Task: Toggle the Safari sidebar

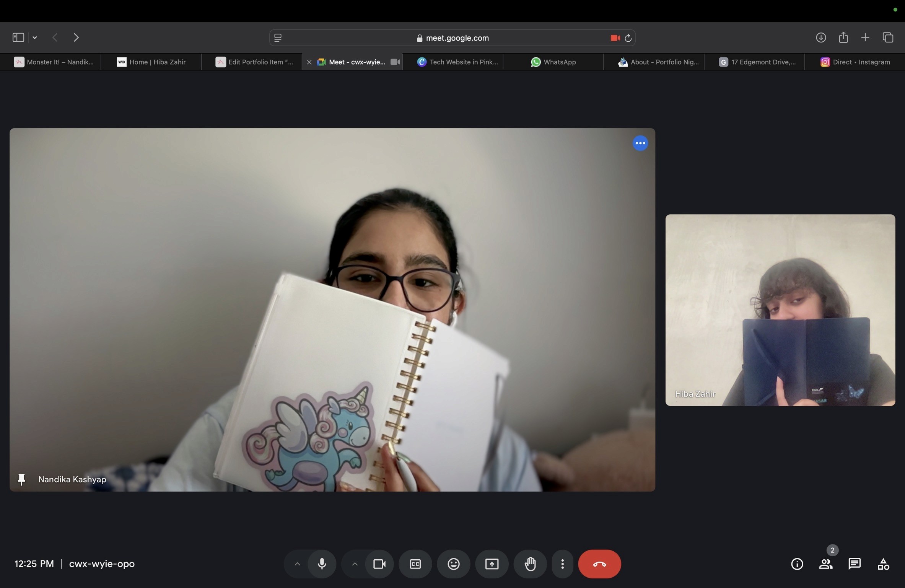Action: [x=18, y=37]
